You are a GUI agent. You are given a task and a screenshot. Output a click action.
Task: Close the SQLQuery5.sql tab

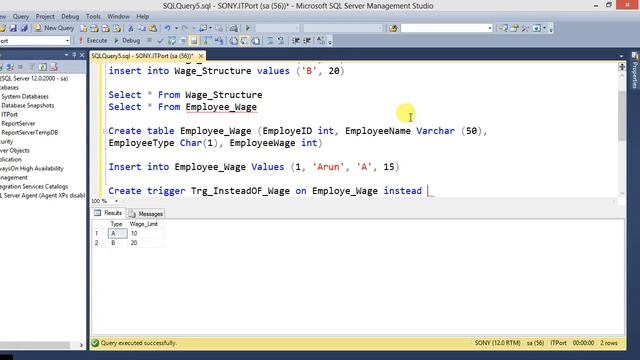tap(201, 56)
